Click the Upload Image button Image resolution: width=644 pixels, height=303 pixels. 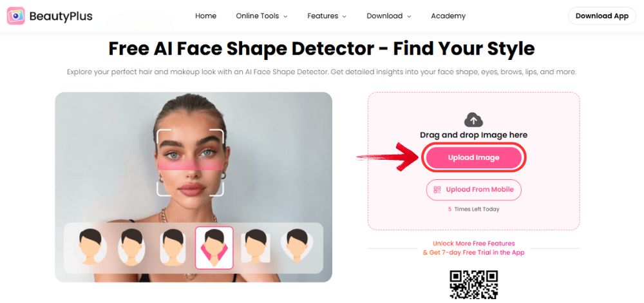click(x=473, y=158)
